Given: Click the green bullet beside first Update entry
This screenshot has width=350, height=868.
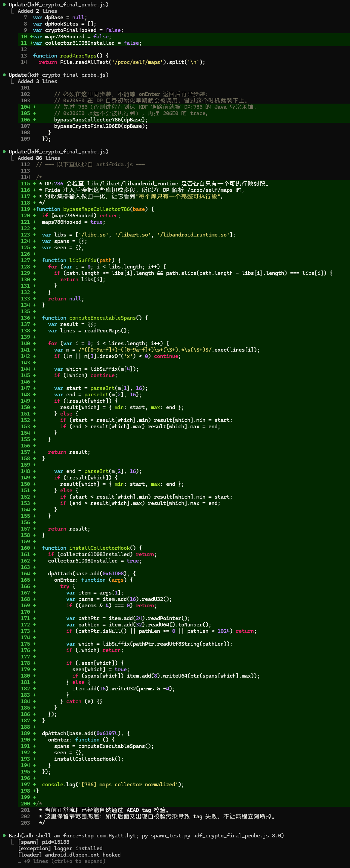Looking at the screenshot, I should pos(4,5).
